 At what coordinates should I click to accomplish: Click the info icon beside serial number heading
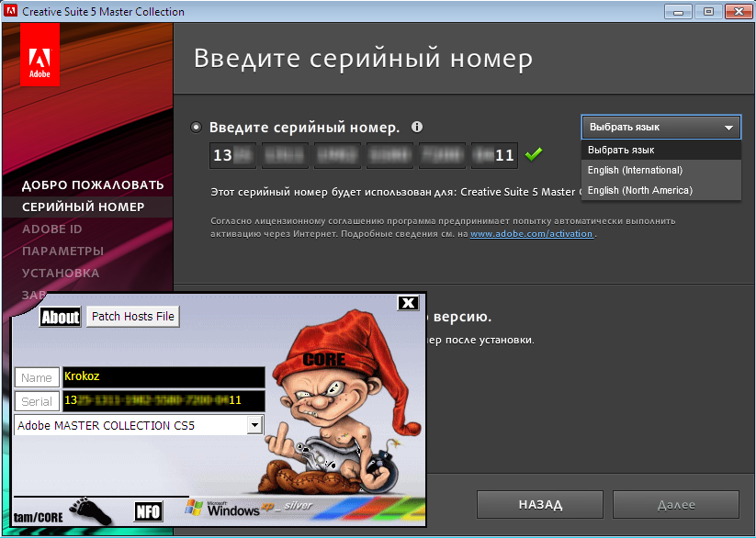tap(417, 128)
